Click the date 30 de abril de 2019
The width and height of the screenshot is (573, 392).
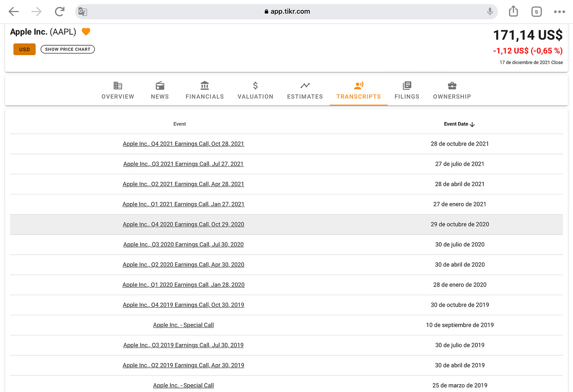460,365
